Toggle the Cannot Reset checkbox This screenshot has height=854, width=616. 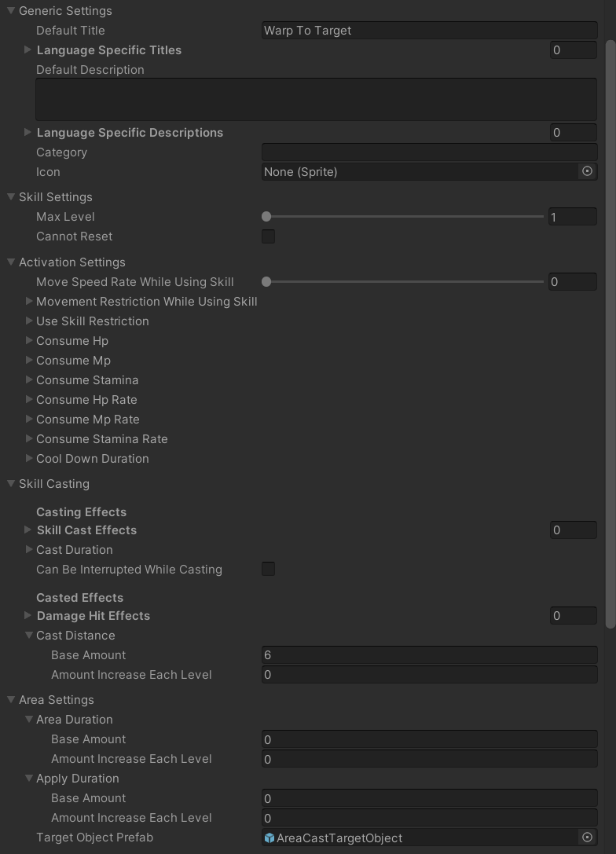268,236
